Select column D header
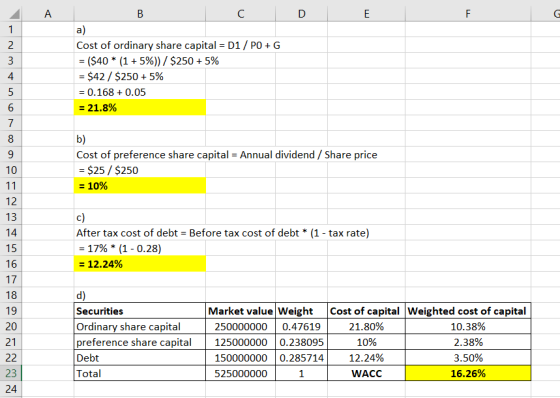Image resolution: width=560 pixels, height=398 pixels. (x=301, y=14)
